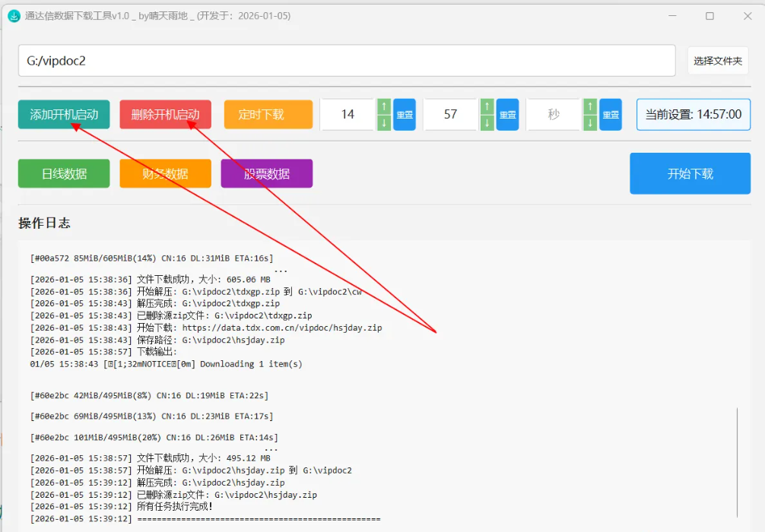Select the G:/vipdoc2 path input field
The image size is (765, 532).
pyautogui.click(x=347, y=60)
